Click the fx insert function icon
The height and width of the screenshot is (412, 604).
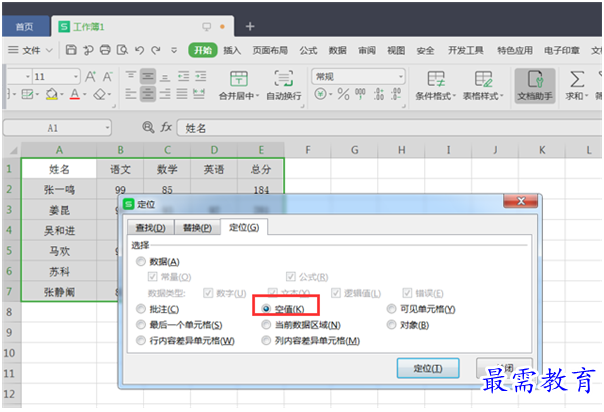point(166,127)
